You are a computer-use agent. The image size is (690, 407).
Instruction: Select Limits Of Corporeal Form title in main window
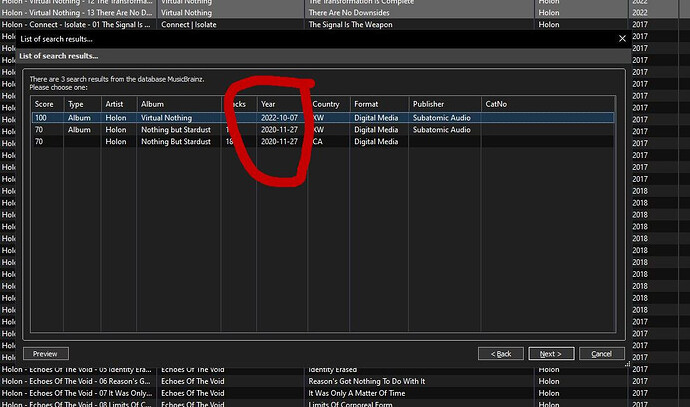[x=350, y=404]
